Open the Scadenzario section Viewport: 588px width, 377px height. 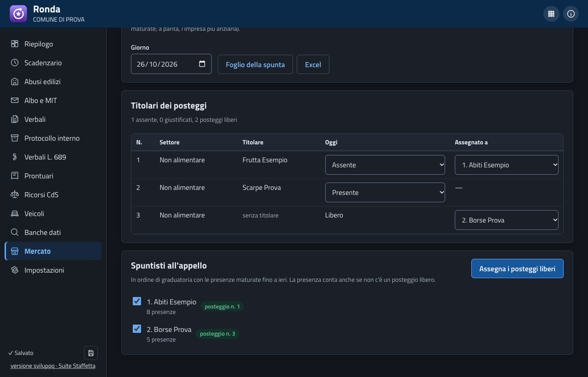53,63
